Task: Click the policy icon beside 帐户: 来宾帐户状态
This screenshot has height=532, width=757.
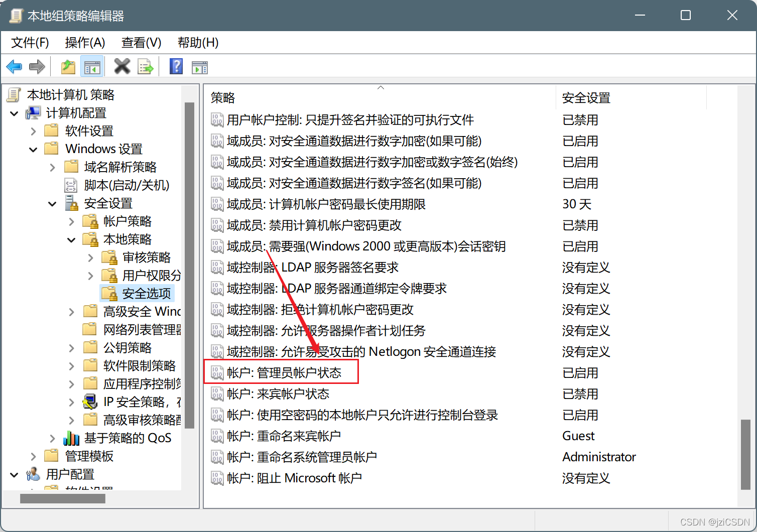Action: 217,393
